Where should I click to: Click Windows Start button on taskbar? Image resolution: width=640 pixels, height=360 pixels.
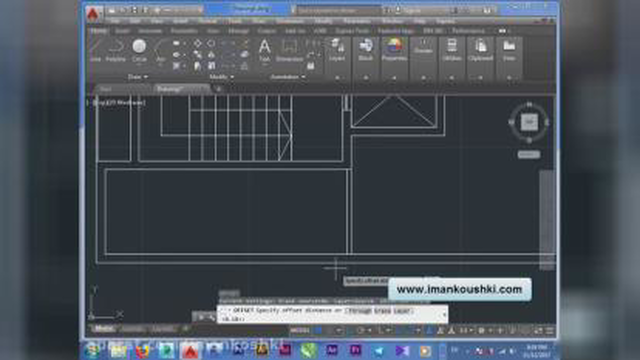[x=93, y=351]
